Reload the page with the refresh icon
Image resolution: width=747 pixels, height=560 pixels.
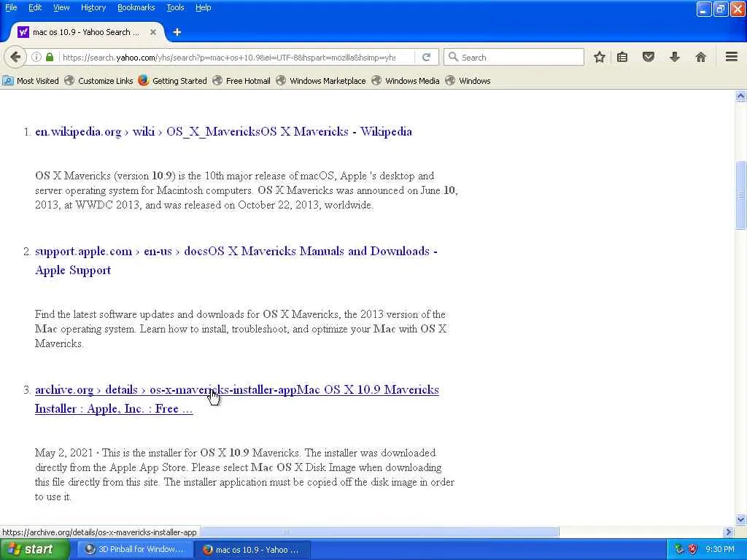click(426, 57)
